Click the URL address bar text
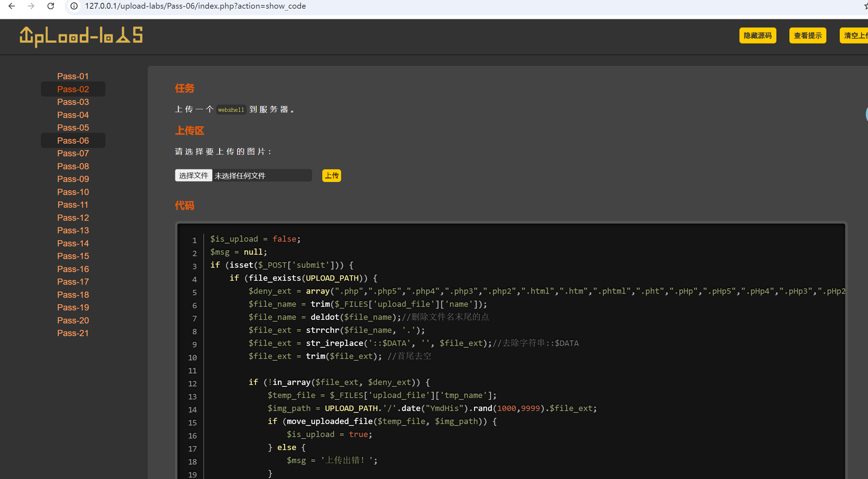Screen dimensions: 868x479 pos(196,6)
